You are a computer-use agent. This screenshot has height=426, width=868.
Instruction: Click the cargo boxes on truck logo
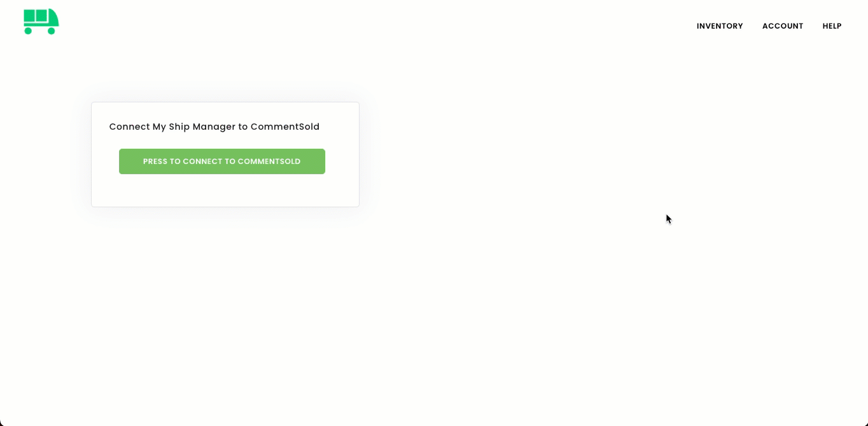36,16
